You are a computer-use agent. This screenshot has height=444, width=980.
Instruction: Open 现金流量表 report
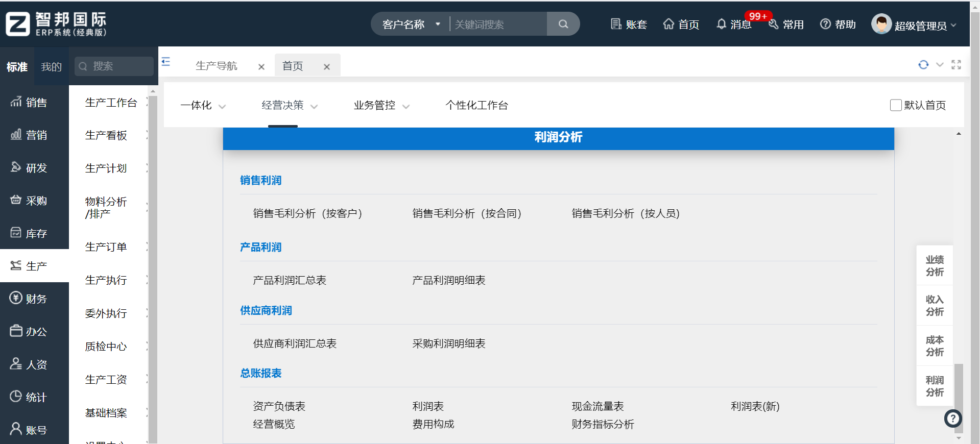tap(597, 406)
